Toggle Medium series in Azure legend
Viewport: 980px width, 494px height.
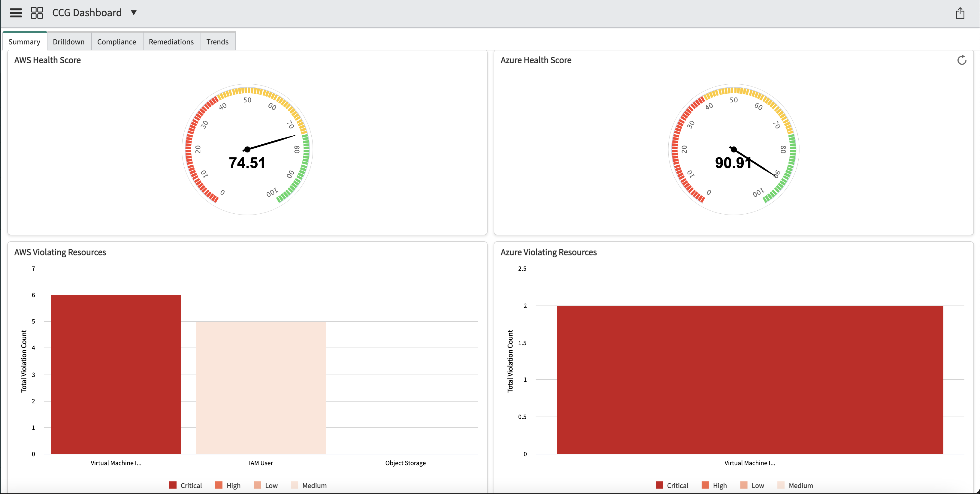tap(795, 485)
